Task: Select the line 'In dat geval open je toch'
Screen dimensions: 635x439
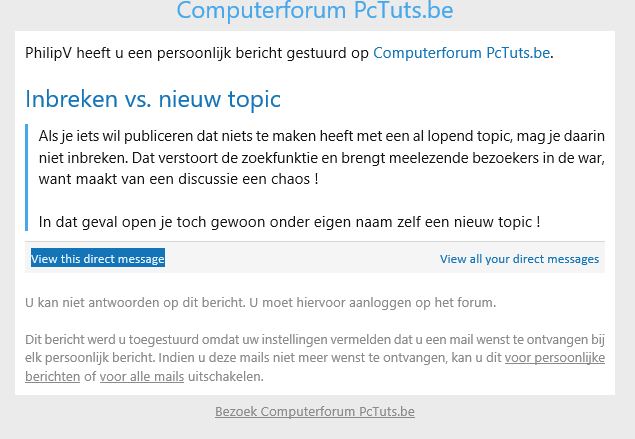Action: pyautogui.click(x=289, y=222)
